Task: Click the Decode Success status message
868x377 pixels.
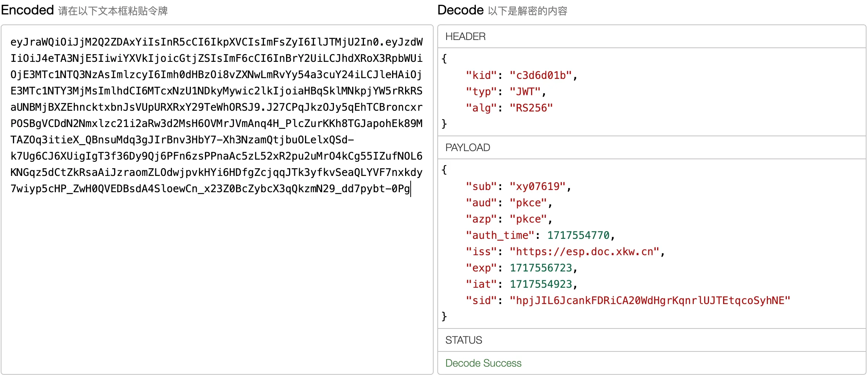Action: [x=483, y=363]
